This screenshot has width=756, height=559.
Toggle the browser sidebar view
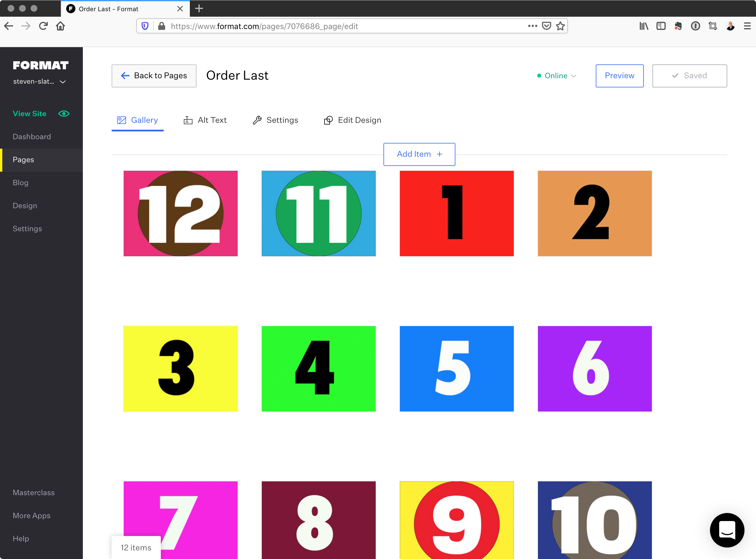[x=661, y=26]
